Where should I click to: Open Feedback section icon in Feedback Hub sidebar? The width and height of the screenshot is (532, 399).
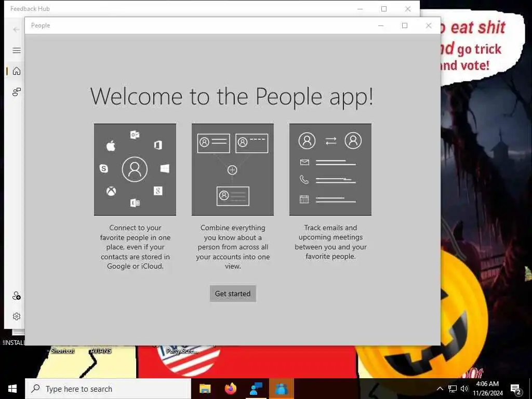point(16,91)
